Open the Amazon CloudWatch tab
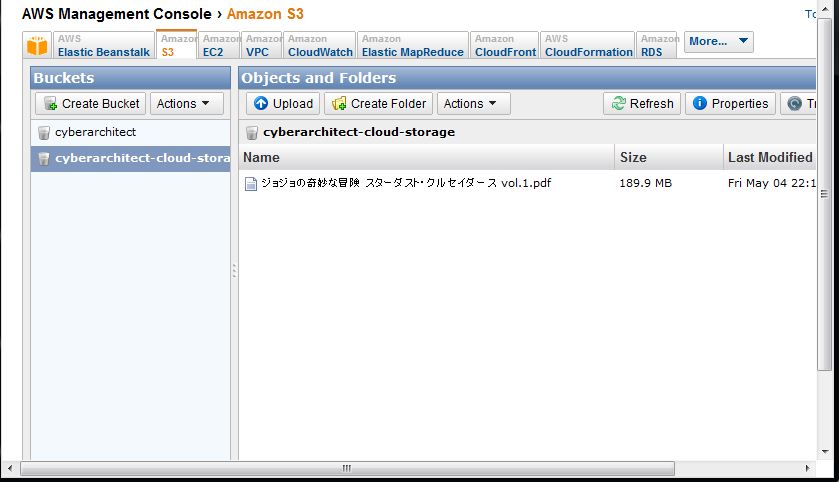Viewport: 839px width, 482px height. pyautogui.click(x=319, y=45)
